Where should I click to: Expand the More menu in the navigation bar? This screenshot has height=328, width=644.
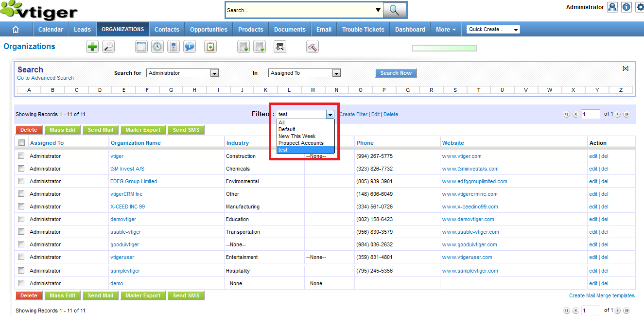(x=446, y=30)
